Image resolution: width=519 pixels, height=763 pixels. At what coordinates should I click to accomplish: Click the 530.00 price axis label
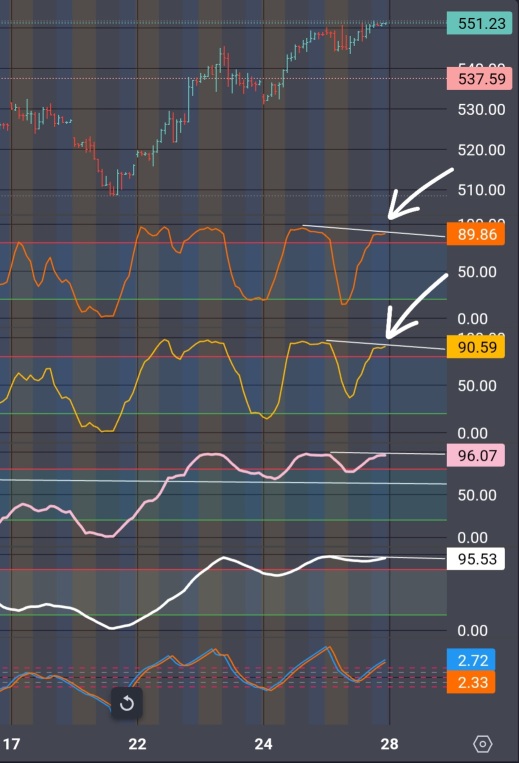481,109
